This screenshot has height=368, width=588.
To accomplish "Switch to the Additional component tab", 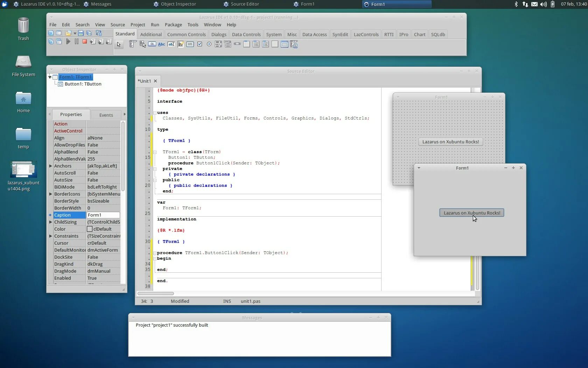I will (x=151, y=34).
